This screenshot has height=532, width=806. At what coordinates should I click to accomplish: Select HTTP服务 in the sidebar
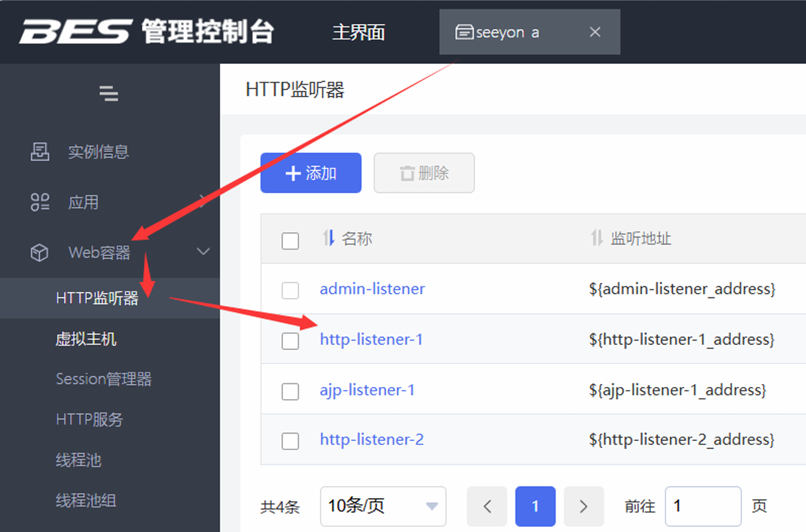(89, 420)
